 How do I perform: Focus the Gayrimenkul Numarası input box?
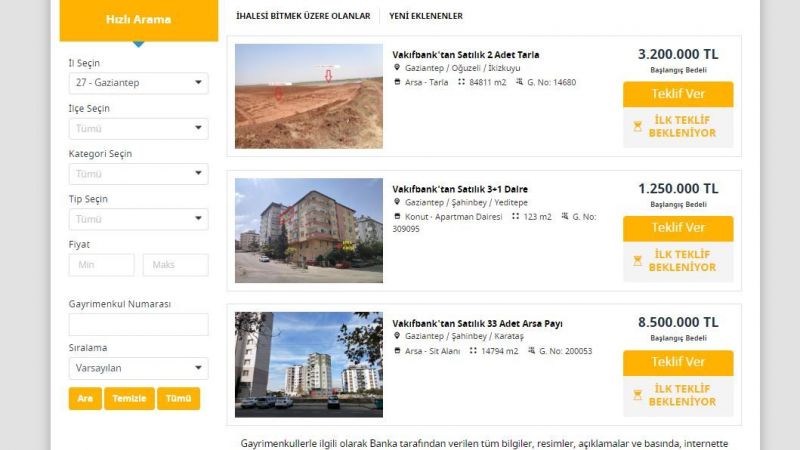pyautogui.click(x=138, y=324)
